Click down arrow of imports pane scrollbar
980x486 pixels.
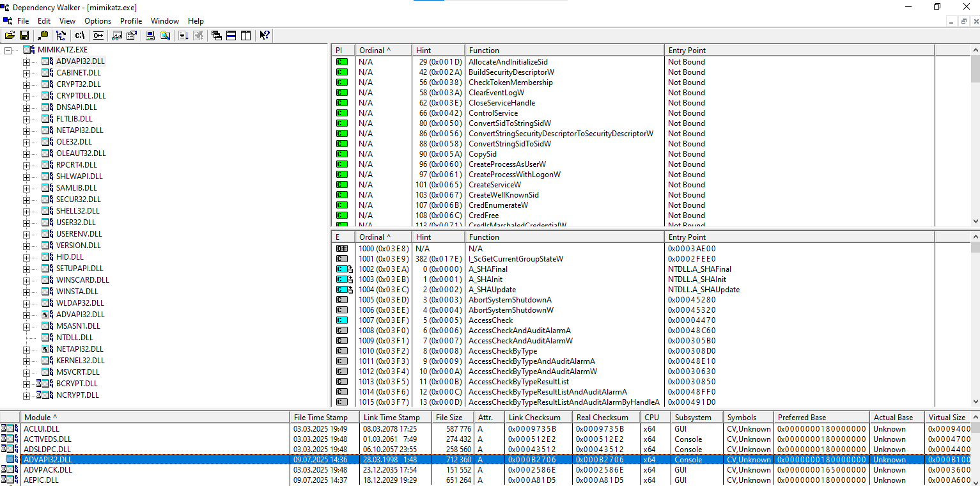coord(975,221)
